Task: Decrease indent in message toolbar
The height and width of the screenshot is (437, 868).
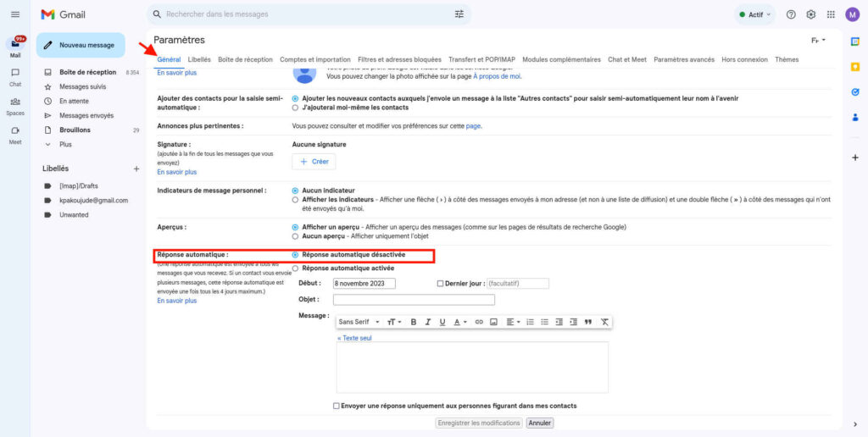Action: [559, 322]
